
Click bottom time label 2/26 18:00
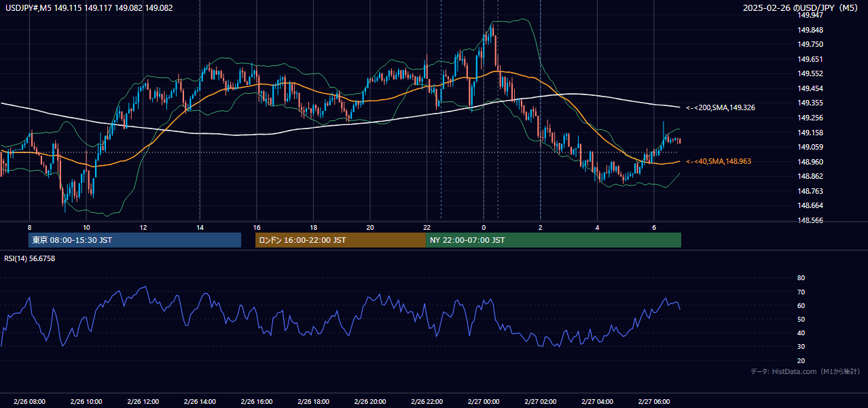pos(313,402)
